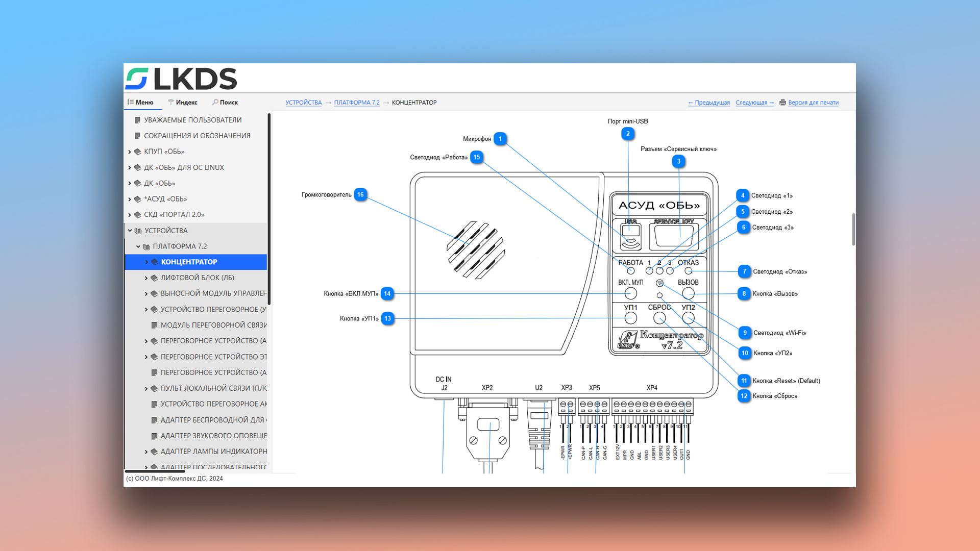Click the printer icon for print version

coord(782,103)
